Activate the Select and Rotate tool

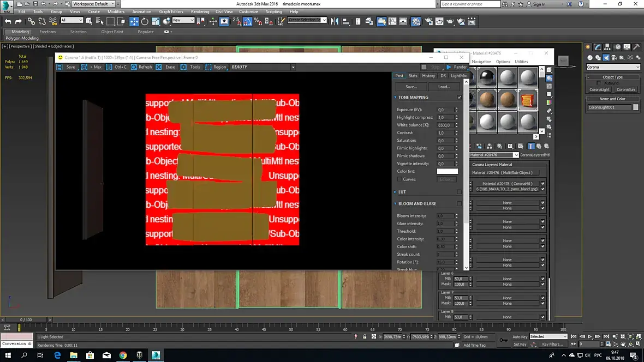(x=145, y=21)
